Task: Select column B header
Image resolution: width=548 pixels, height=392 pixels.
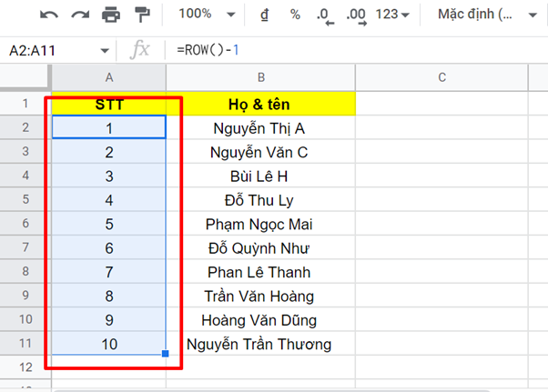Action: pyautogui.click(x=260, y=77)
